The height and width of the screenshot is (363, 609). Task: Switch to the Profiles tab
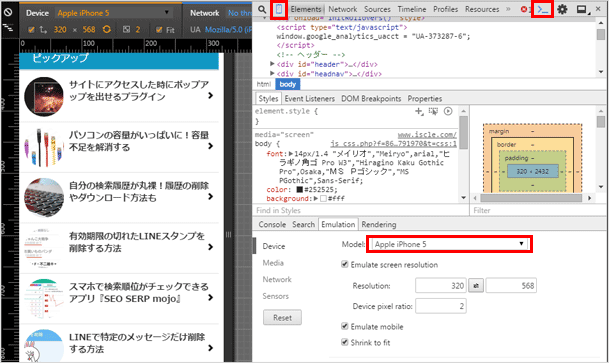click(445, 9)
